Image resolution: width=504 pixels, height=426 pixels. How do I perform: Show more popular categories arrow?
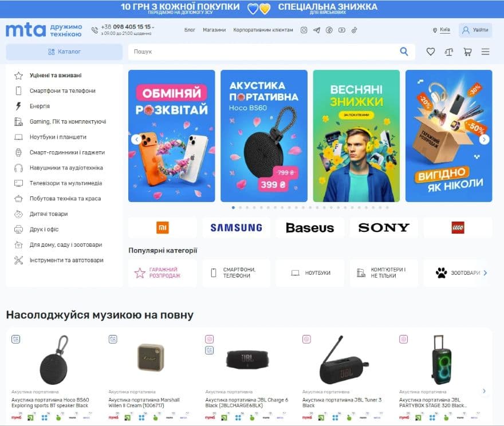[485, 273]
